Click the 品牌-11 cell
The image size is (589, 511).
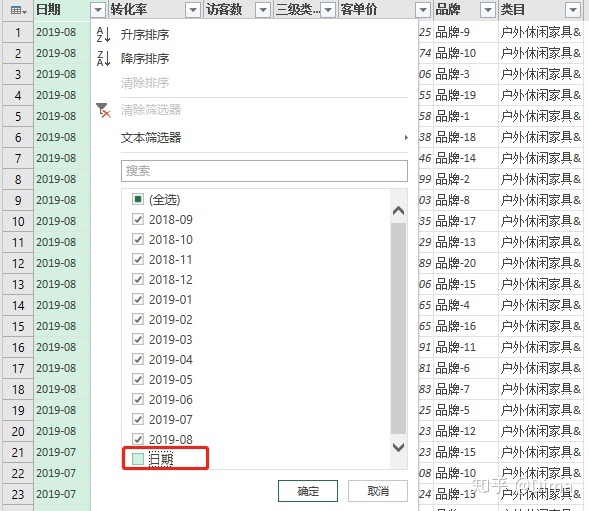(x=465, y=347)
